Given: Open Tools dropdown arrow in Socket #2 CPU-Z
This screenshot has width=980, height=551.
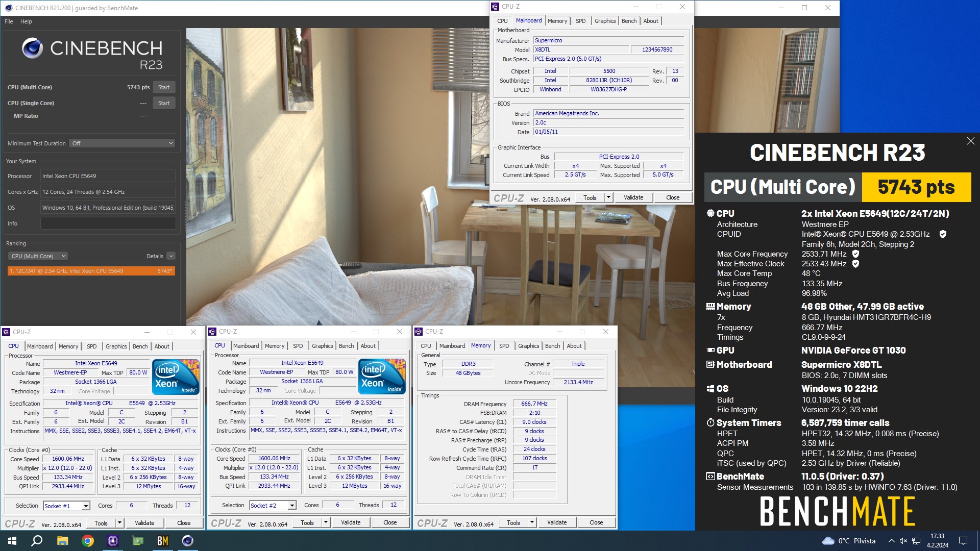Looking at the screenshot, I should click(x=326, y=522).
